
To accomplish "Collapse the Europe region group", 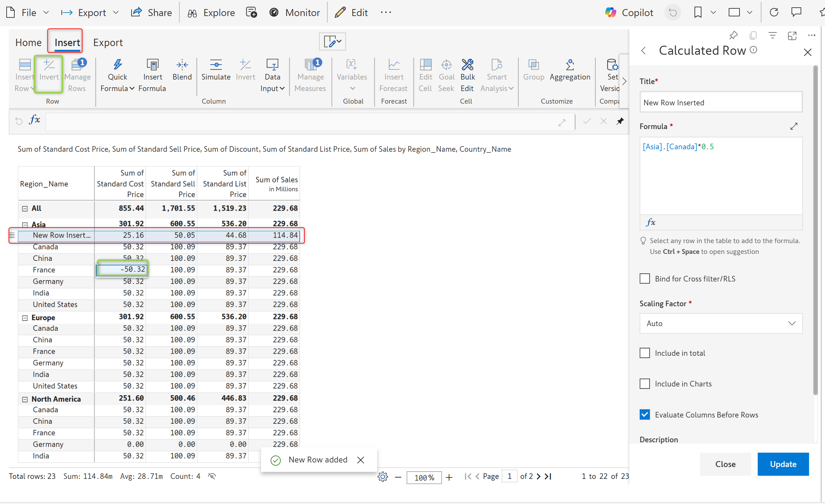I will 25,318.
